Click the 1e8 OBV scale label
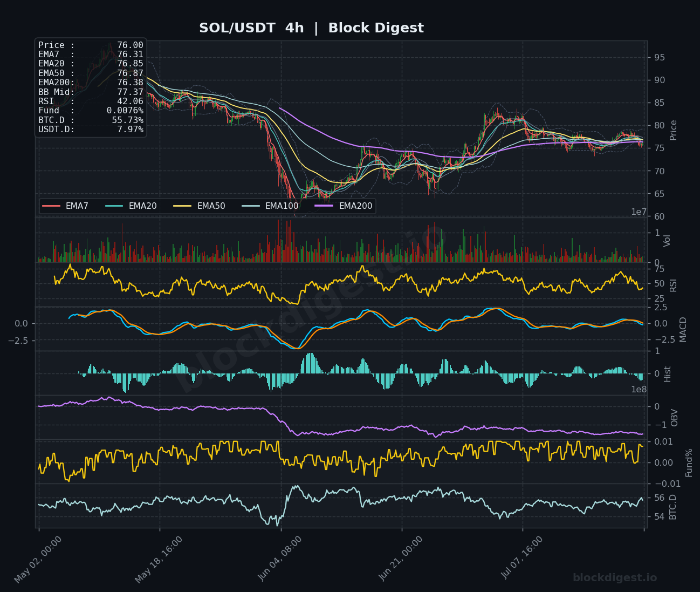700x592 pixels. (x=639, y=390)
